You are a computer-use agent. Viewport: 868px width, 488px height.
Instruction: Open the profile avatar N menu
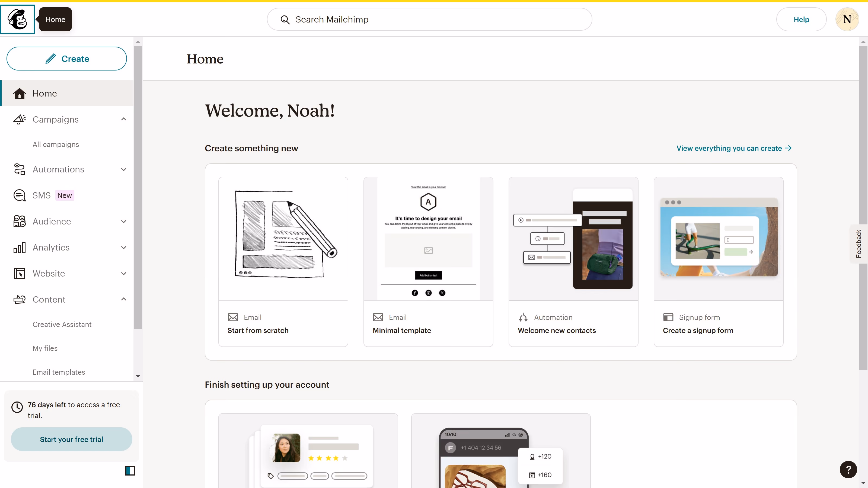point(847,20)
